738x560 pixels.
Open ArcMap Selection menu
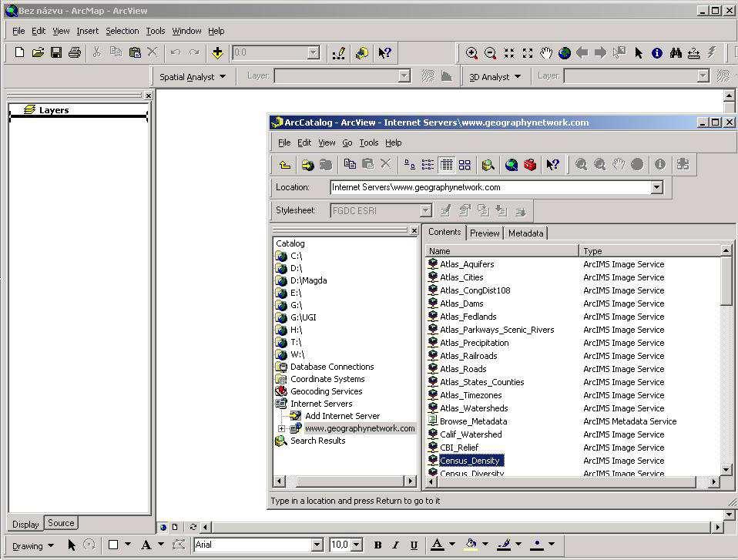122,31
